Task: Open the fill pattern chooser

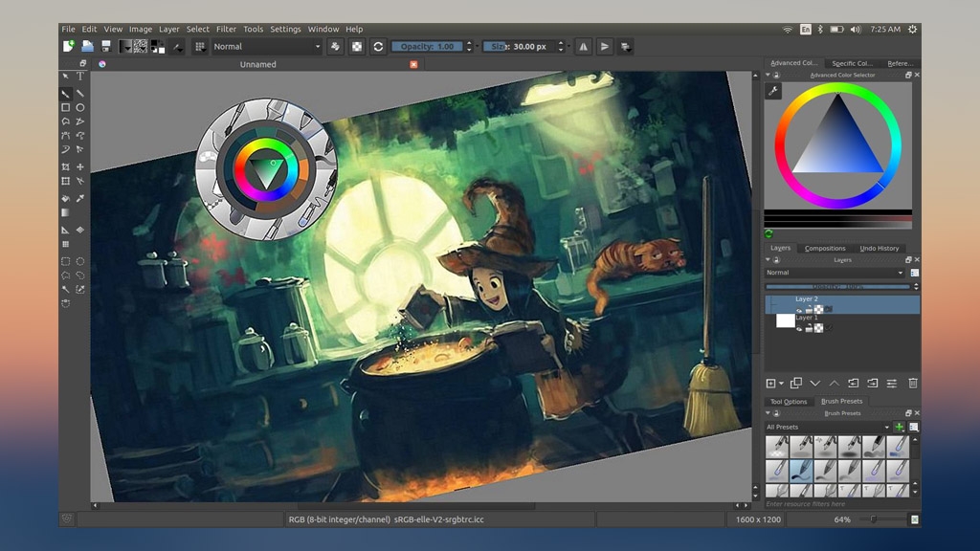Action: 141,46
